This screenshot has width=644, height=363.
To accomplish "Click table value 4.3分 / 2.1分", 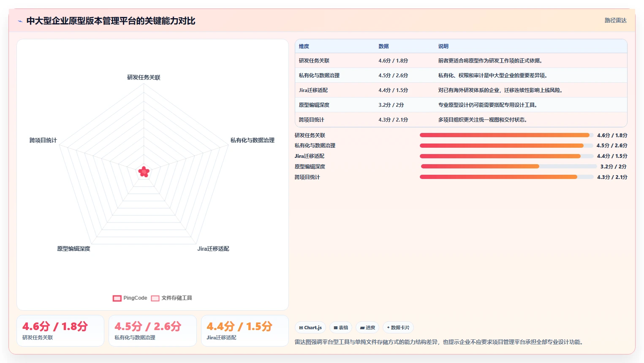I will [393, 120].
